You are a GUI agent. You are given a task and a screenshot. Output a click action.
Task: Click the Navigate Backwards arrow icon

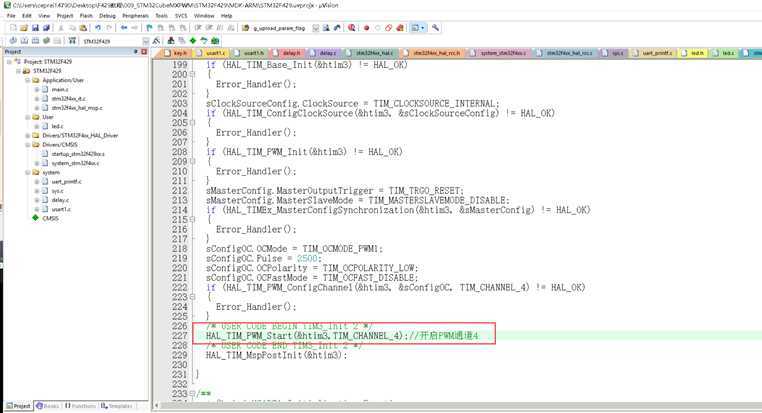coord(124,28)
